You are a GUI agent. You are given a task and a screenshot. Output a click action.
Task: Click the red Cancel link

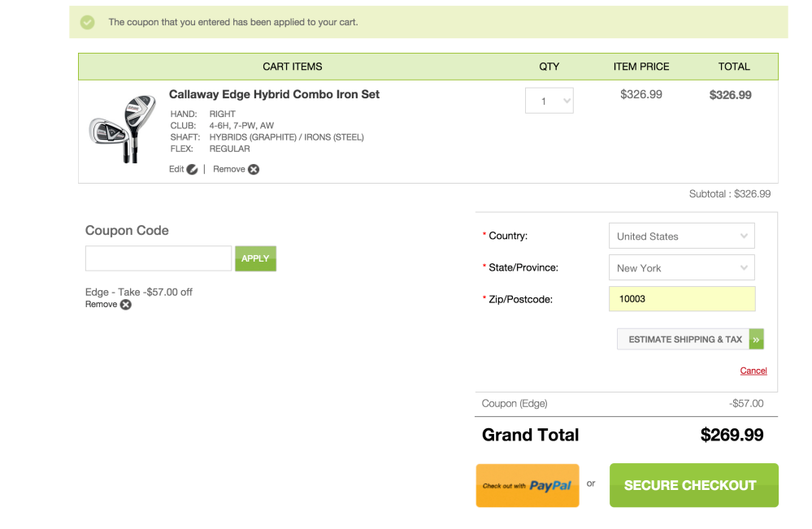[x=753, y=371]
